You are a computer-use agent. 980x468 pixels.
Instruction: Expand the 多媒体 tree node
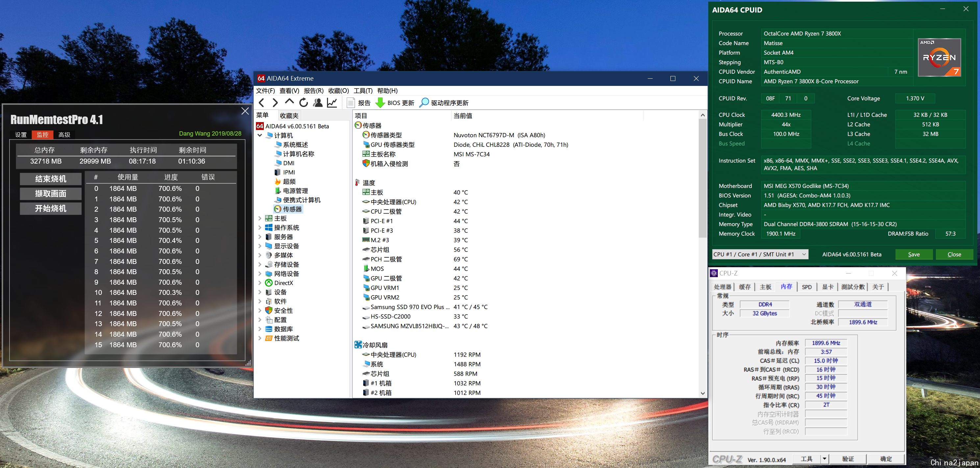click(x=260, y=255)
